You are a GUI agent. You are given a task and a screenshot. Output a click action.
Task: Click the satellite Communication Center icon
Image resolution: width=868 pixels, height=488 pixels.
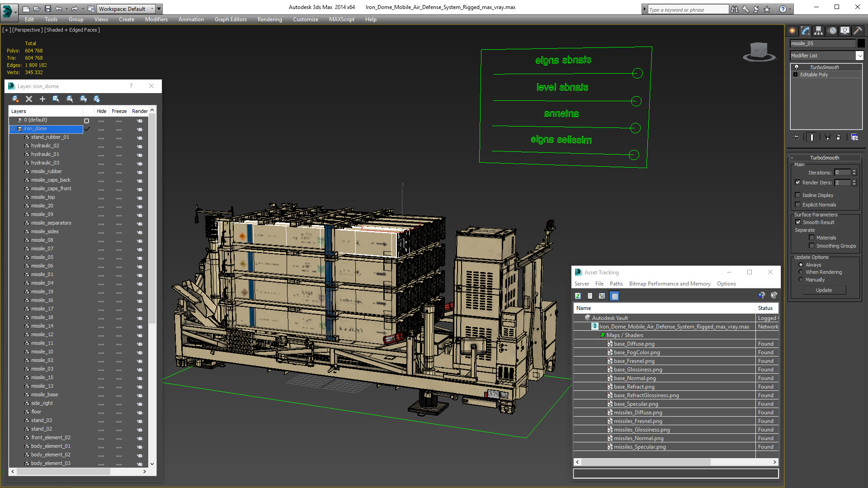coord(756,9)
